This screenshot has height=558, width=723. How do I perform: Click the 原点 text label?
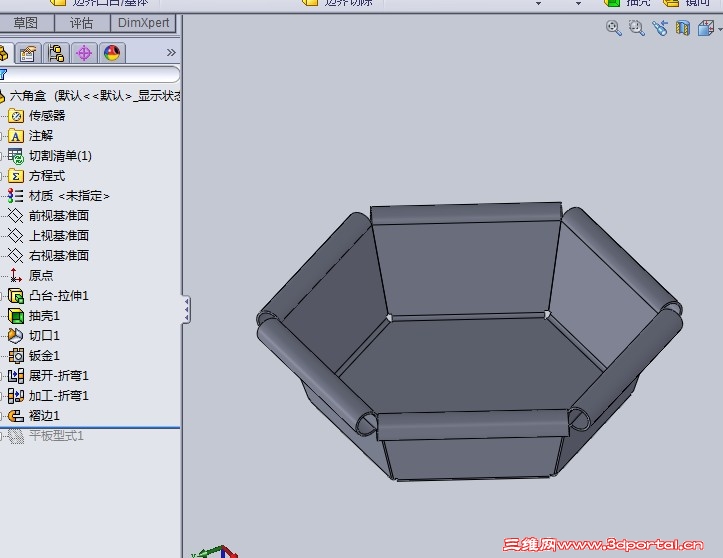[x=41, y=275]
